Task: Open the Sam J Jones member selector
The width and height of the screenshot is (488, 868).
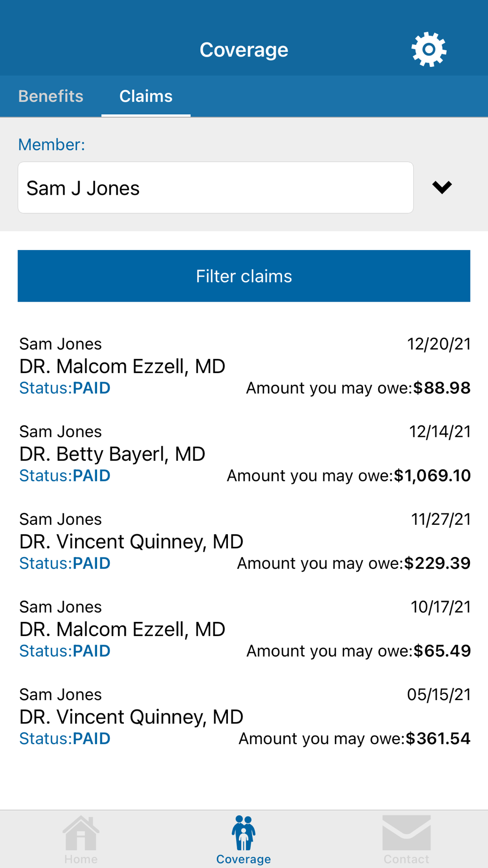Action: tap(215, 188)
